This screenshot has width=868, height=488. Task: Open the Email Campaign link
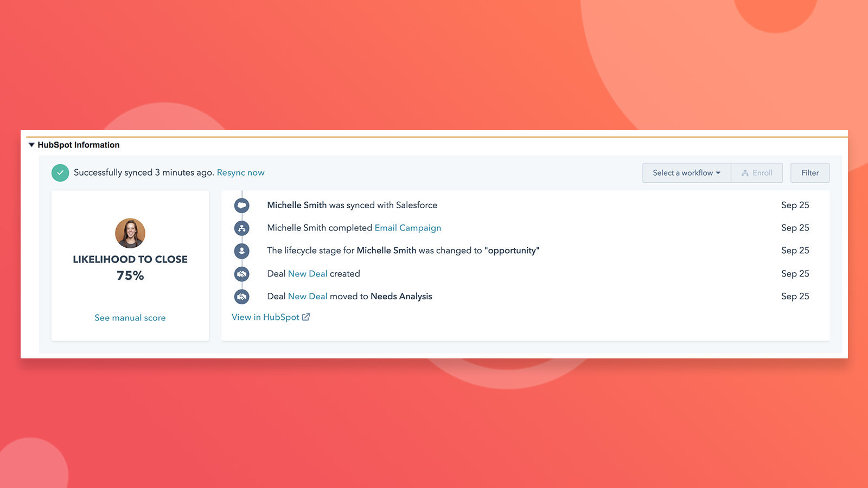407,228
